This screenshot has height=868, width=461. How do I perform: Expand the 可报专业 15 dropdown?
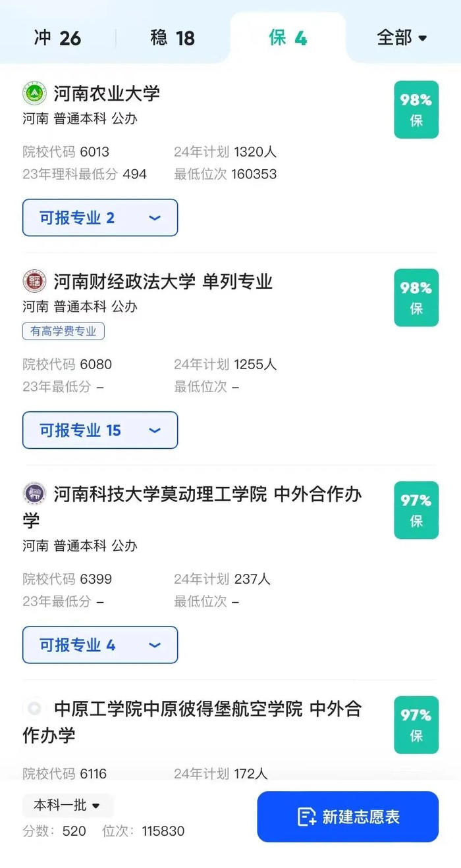point(99,430)
